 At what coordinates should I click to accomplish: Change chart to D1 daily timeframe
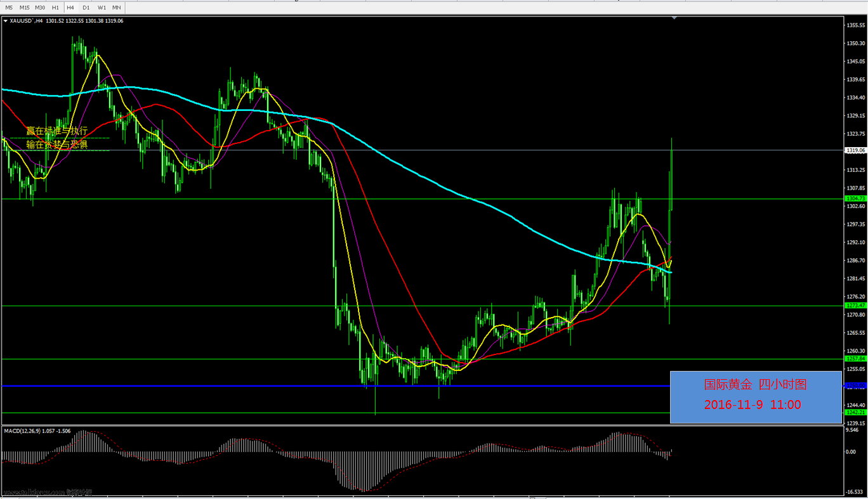86,8
